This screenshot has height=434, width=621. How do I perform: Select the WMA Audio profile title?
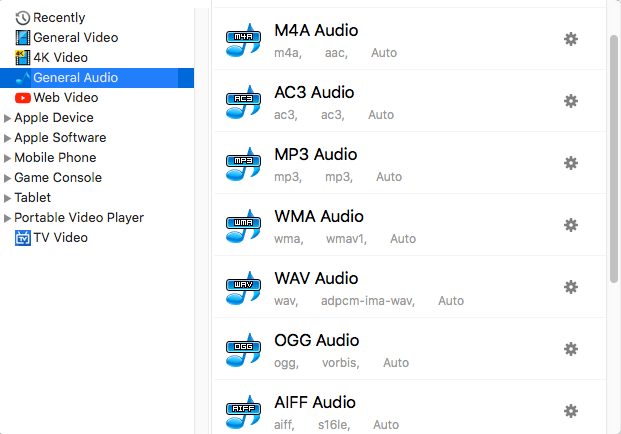319,217
